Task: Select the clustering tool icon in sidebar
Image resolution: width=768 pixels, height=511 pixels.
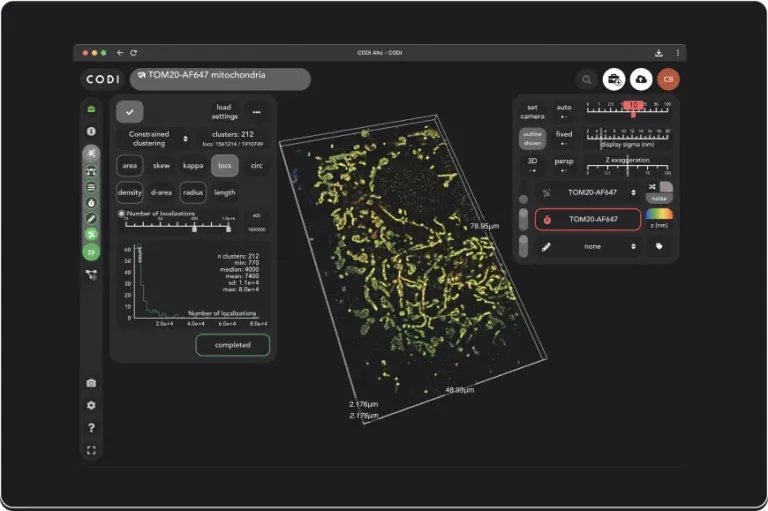Action: 91,153
